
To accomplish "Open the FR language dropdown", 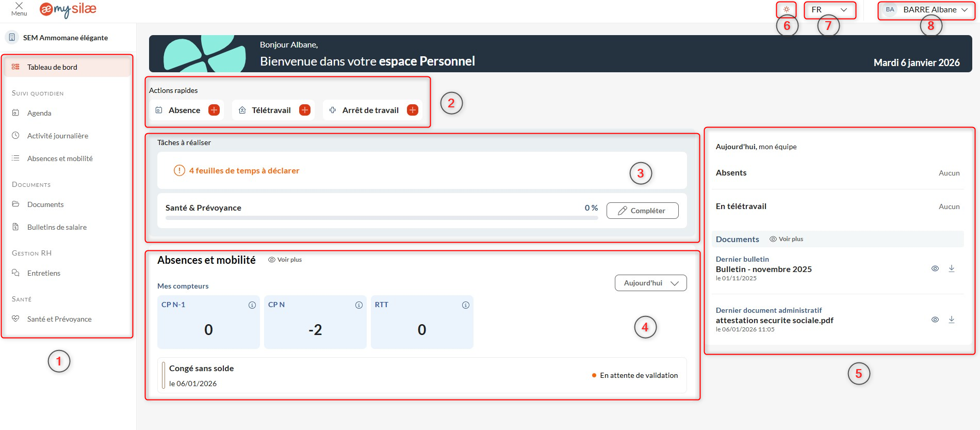I will pos(829,9).
